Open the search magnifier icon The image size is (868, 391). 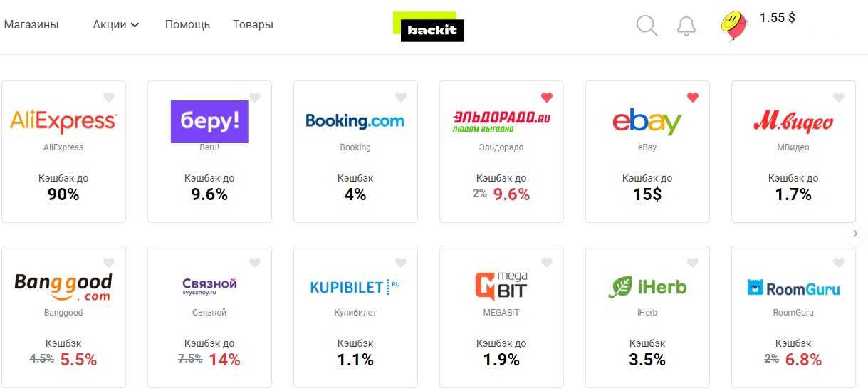point(647,26)
